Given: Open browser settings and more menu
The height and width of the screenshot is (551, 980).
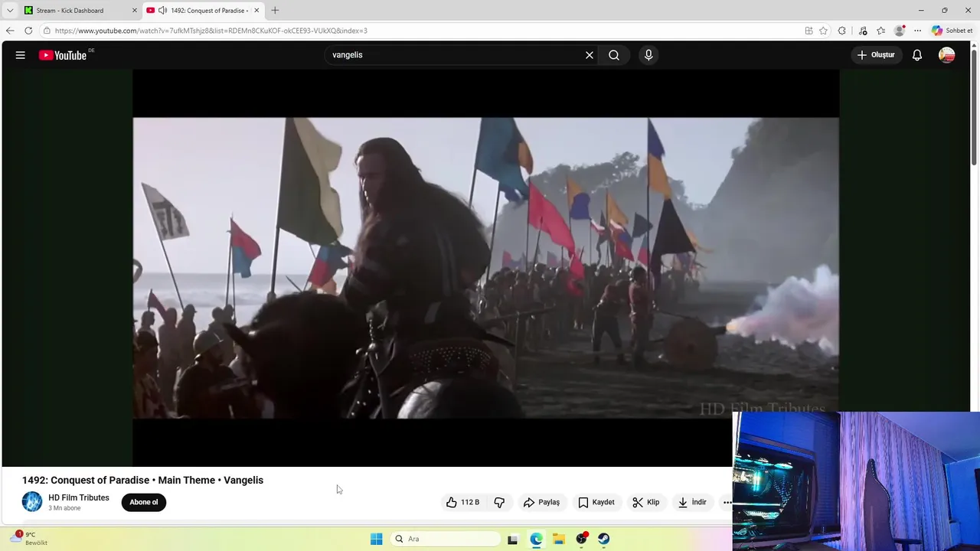Looking at the screenshot, I should [x=917, y=31].
